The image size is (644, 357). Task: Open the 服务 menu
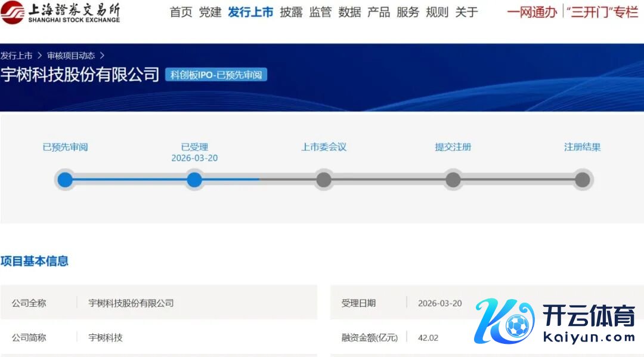[x=408, y=12]
